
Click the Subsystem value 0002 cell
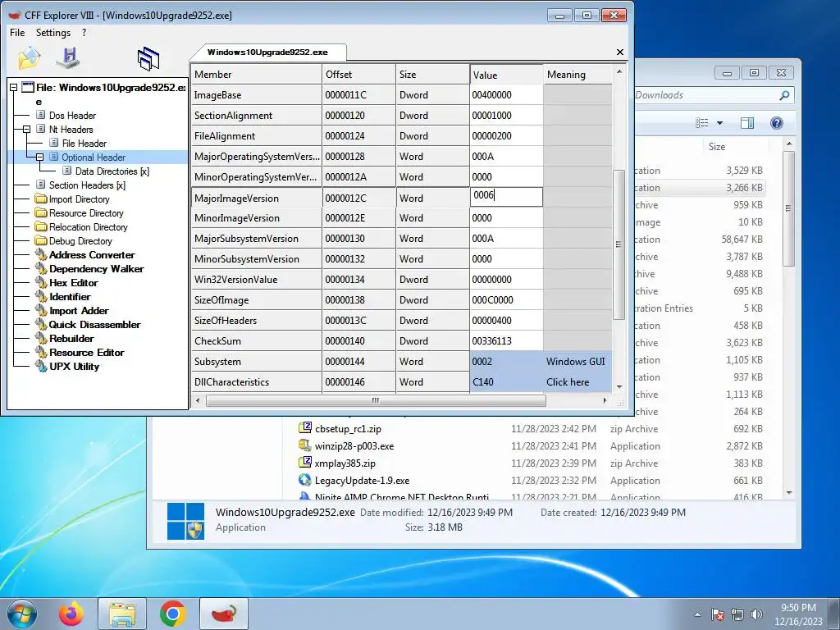pos(507,362)
